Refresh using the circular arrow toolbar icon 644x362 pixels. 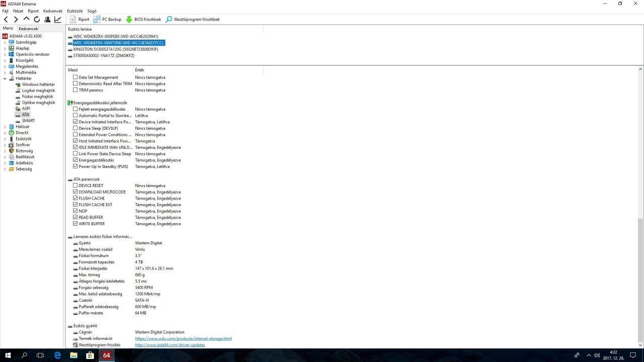click(x=37, y=19)
